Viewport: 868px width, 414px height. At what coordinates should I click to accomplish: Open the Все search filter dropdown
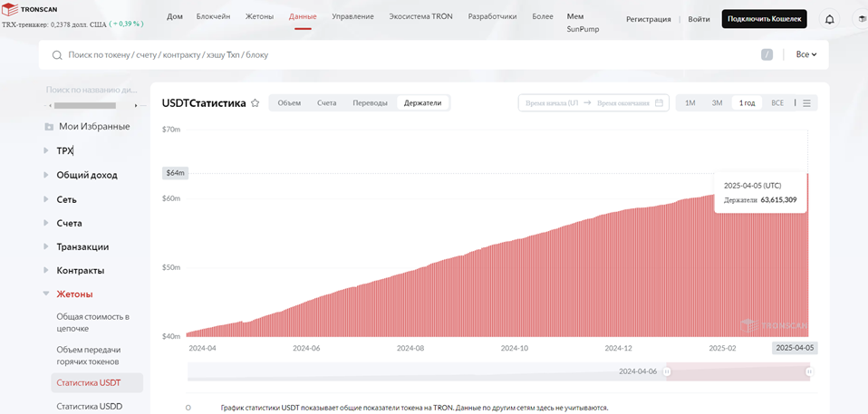(x=806, y=54)
